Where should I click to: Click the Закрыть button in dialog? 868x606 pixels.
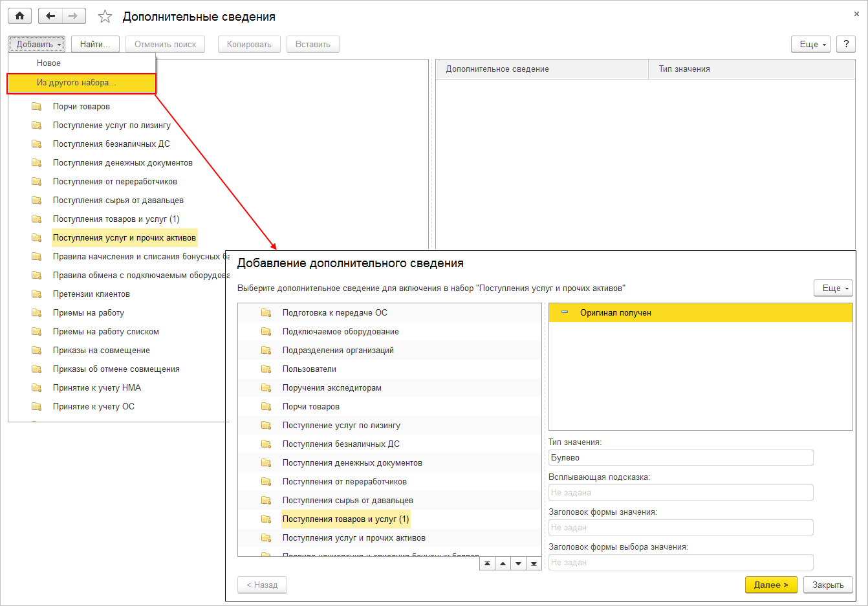(828, 585)
